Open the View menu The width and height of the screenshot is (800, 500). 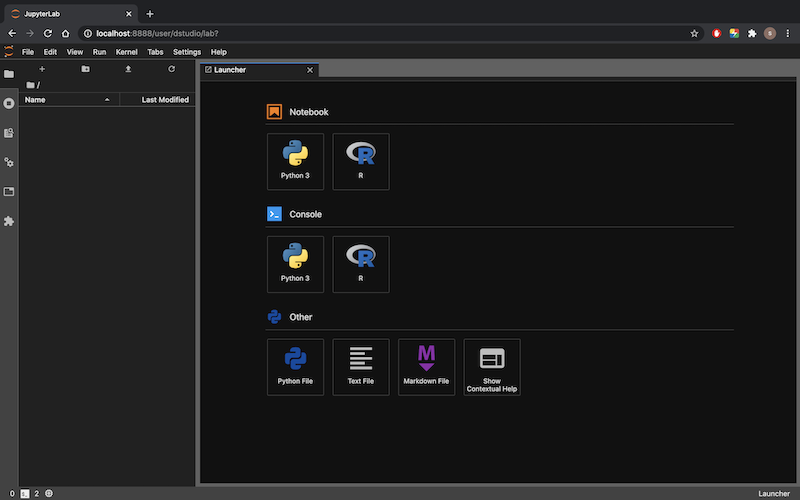pyautogui.click(x=74, y=52)
